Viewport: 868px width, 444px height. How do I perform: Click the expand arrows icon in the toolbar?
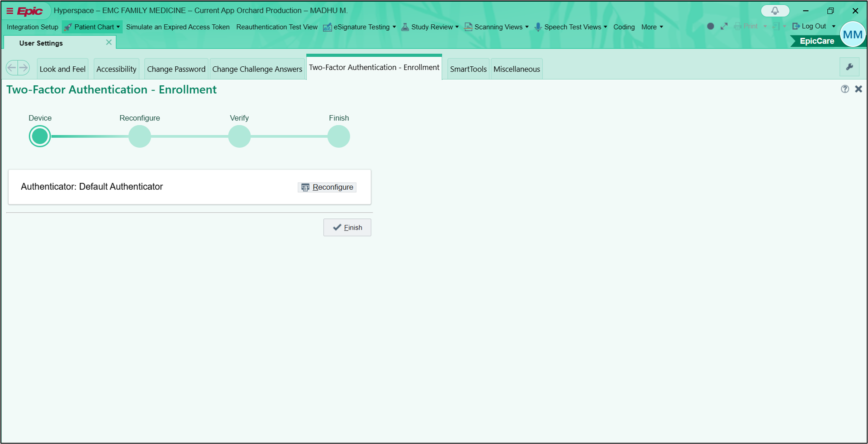pos(724,26)
